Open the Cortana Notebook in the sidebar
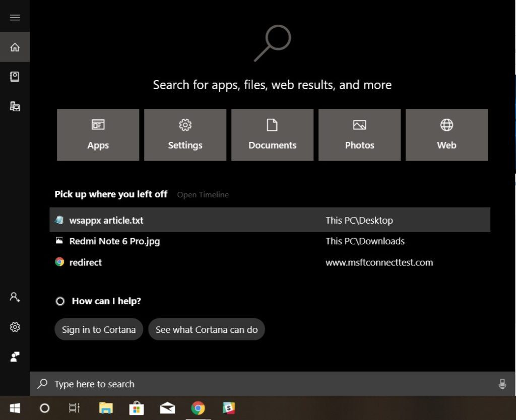 point(15,77)
